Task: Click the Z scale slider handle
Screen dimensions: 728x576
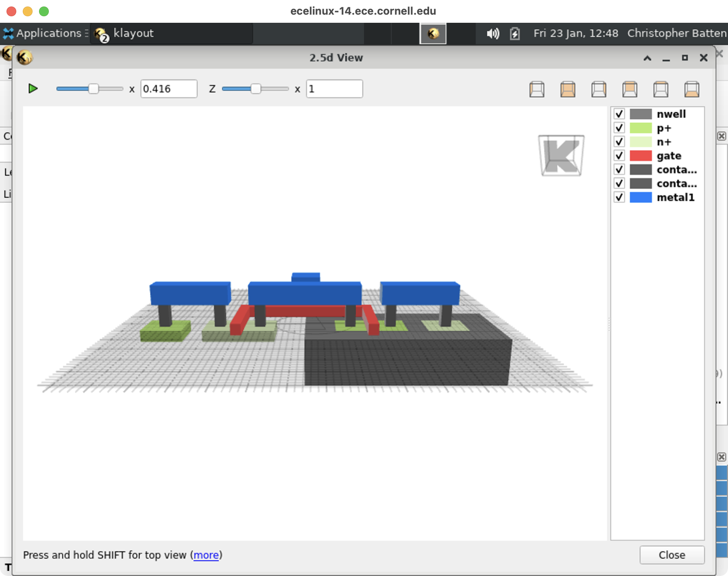Action: (255, 89)
